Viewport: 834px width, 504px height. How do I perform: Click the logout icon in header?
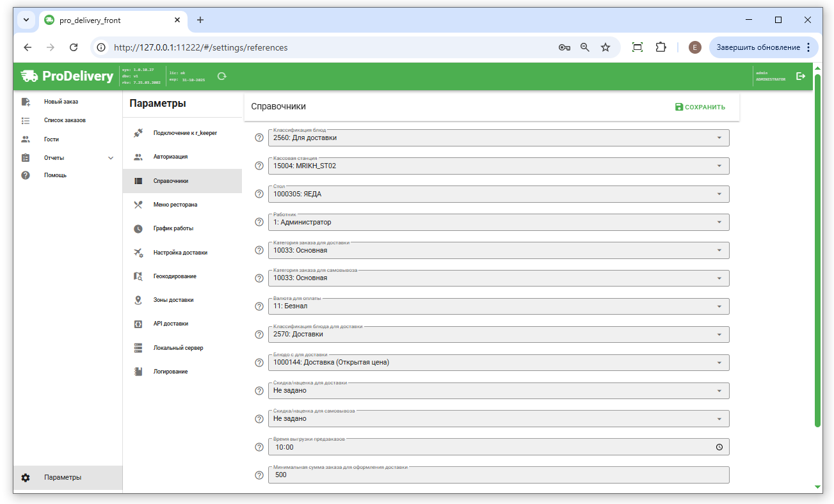pos(800,76)
